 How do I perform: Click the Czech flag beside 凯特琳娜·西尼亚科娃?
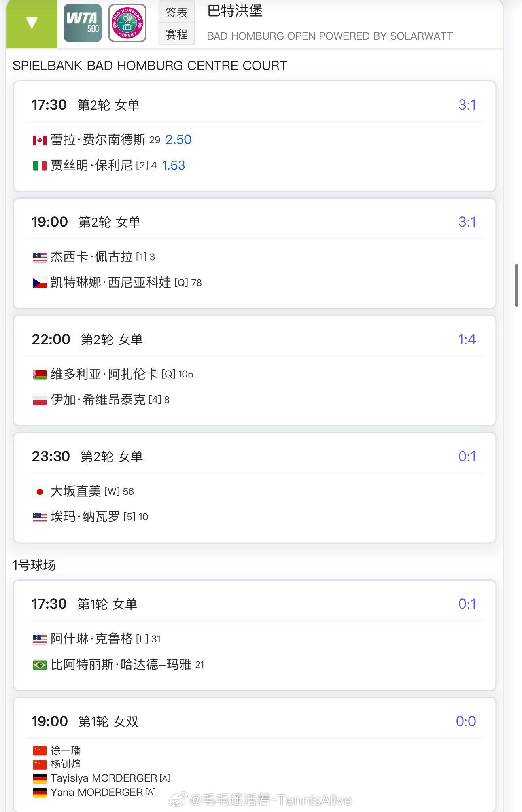click(x=40, y=283)
